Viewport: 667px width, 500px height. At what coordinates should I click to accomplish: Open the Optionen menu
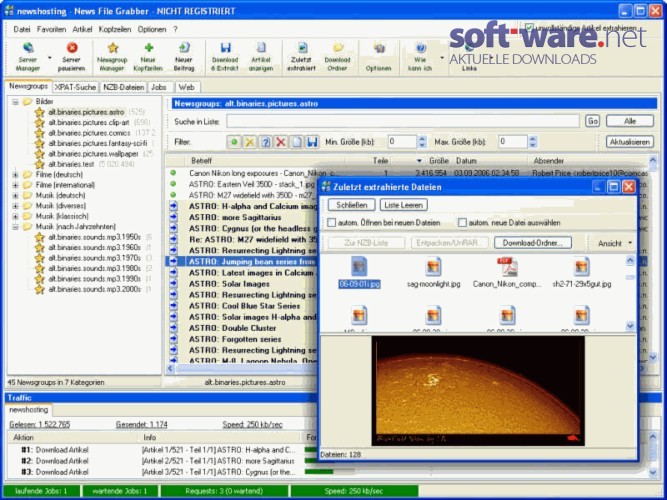(152, 29)
